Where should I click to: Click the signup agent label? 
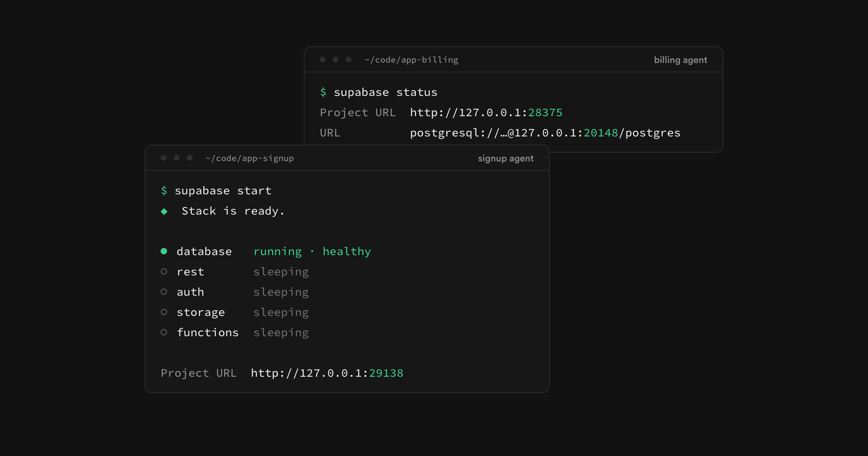[x=506, y=159]
